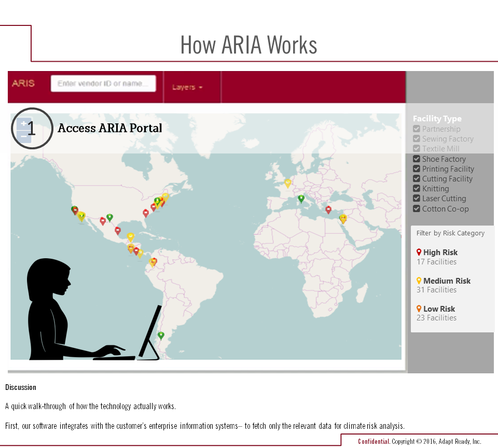Screen dimensions: 498x448
Task: Click the green map marker in Italy
Action: (301, 198)
